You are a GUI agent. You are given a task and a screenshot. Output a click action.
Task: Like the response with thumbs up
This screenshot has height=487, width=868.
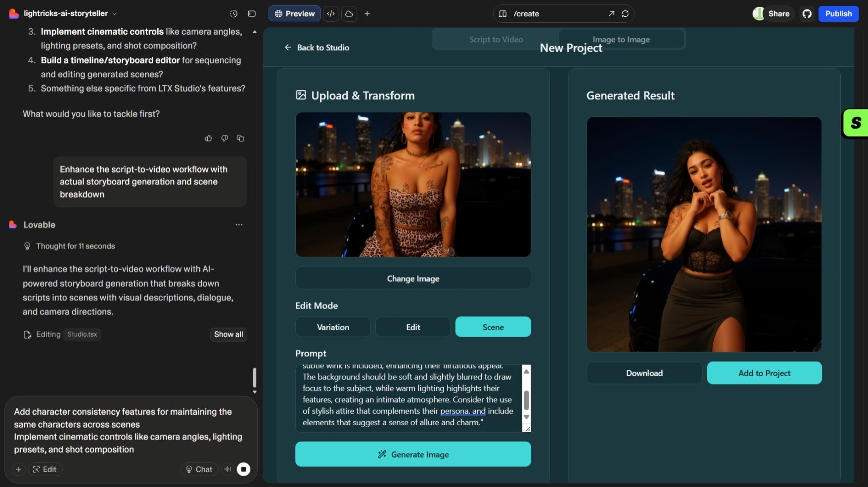208,138
